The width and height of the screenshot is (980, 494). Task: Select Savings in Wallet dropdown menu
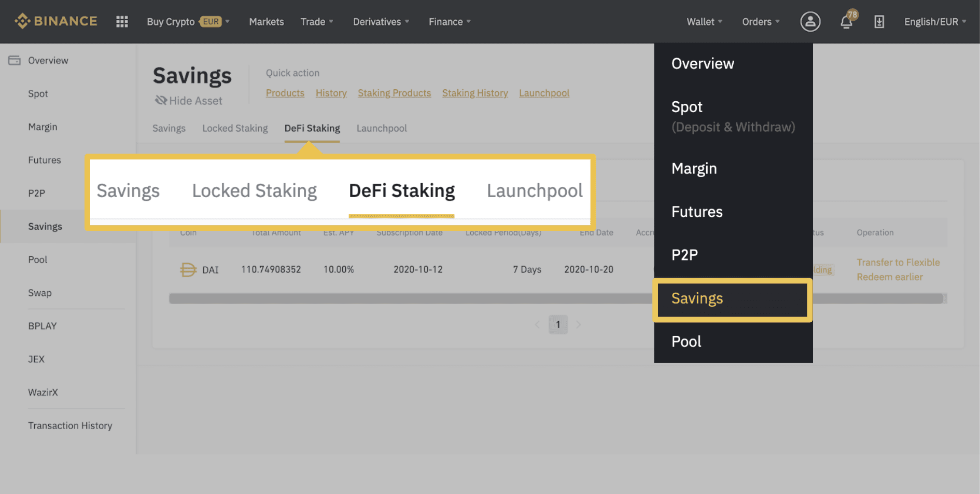coord(733,298)
